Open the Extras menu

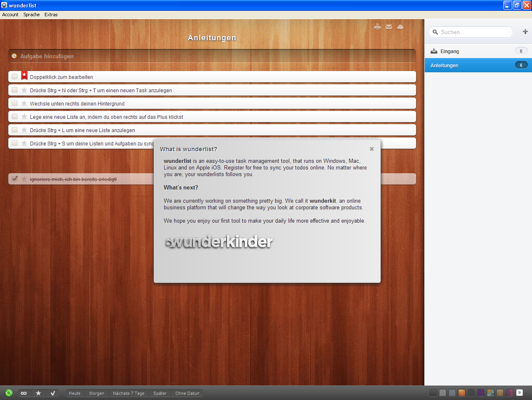(x=51, y=14)
